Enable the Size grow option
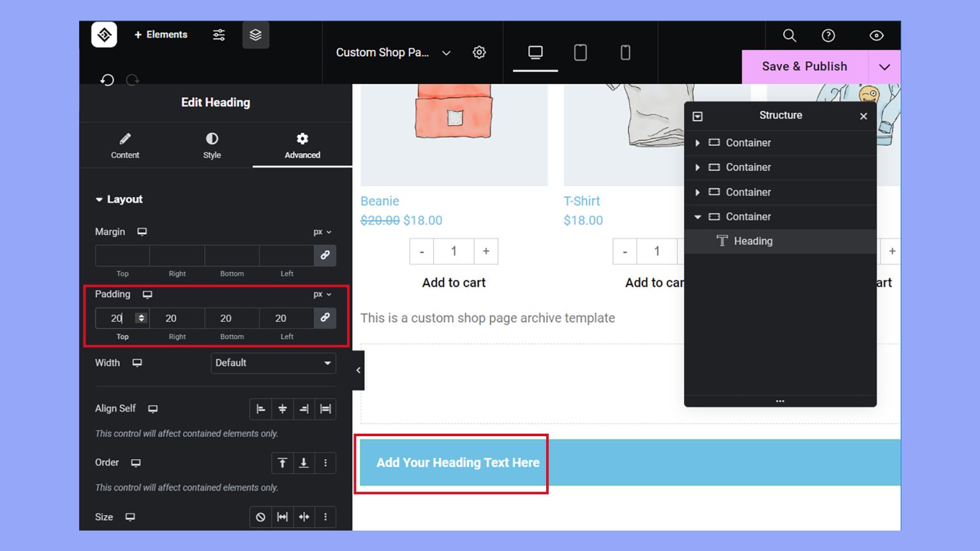Viewport: 980px width, 551px height. tap(283, 517)
